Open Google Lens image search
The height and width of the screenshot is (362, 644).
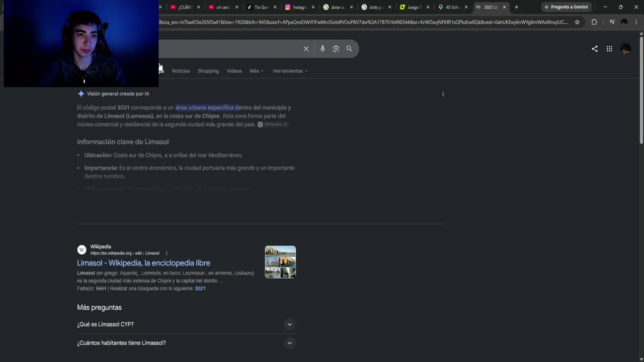coord(336,49)
